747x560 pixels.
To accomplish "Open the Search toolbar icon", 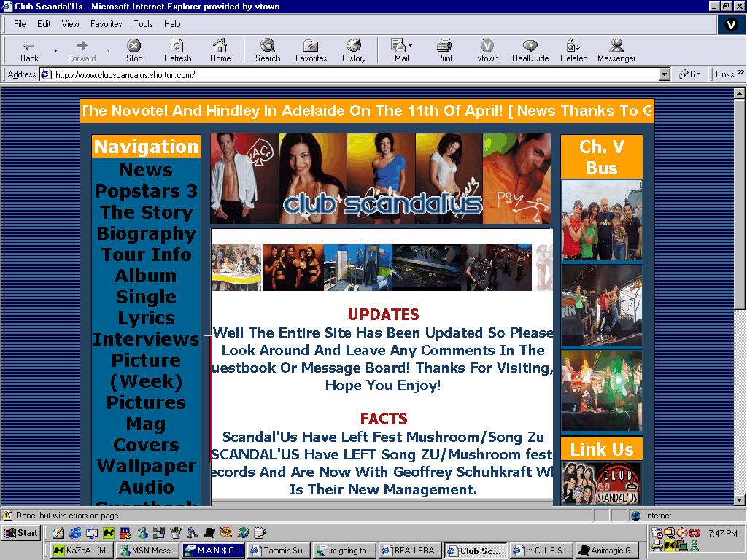I will 268,50.
